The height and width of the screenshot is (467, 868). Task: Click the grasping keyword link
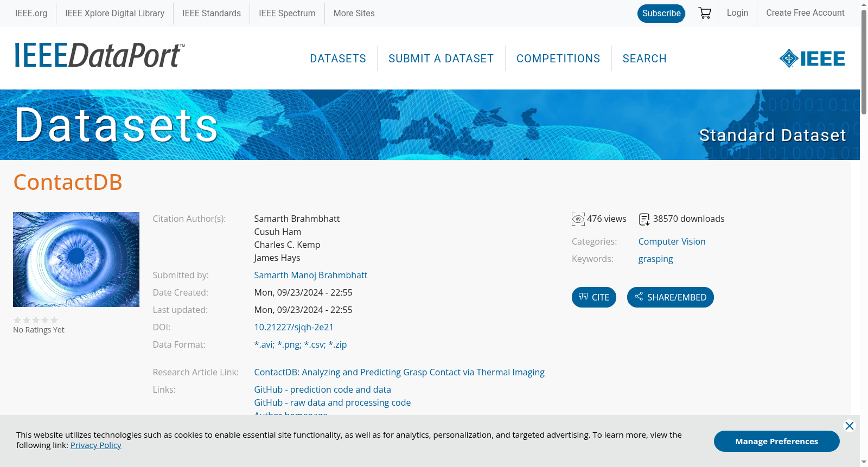click(655, 259)
